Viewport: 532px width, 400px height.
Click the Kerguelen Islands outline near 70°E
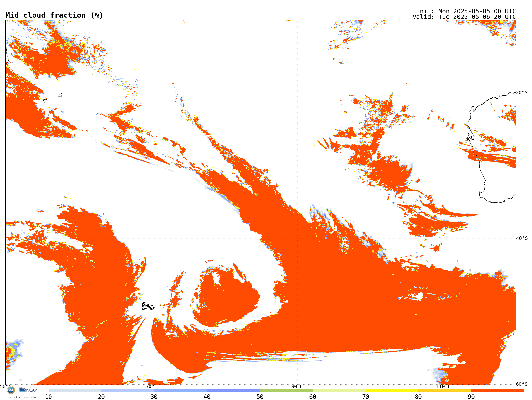[149, 306]
